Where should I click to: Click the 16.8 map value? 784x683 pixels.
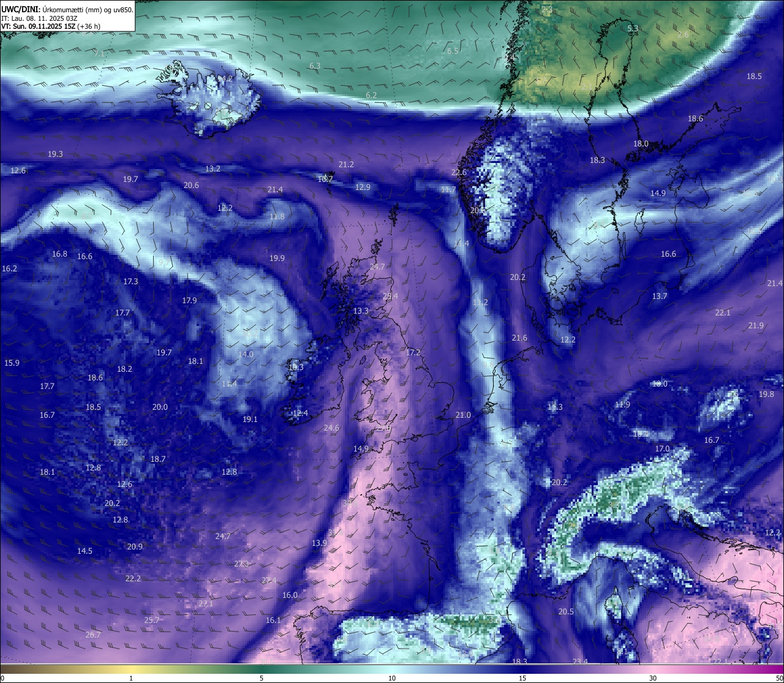pos(59,254)
